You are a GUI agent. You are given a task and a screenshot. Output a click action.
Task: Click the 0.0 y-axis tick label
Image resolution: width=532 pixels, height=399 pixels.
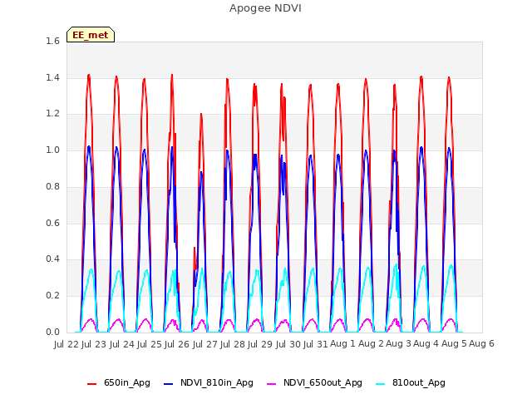pos(52,332)
